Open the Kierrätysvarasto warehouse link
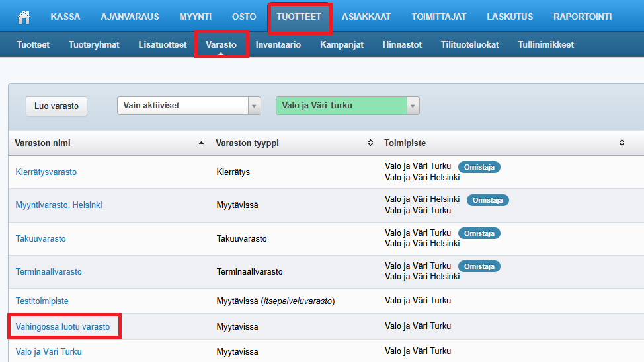This screenshot has height=362, width=644. pyautogui.click(x=46, y=172)
